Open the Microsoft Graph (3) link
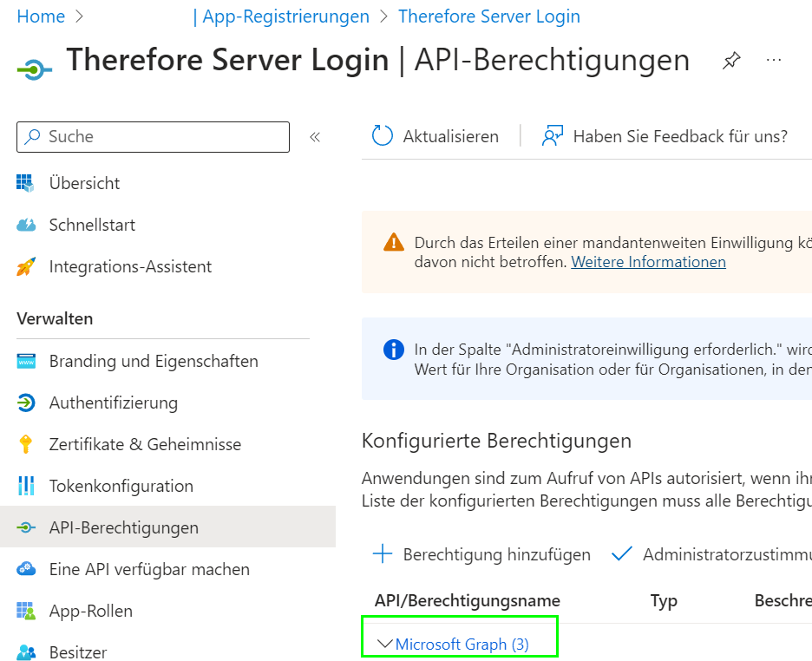Image resolution: width=812 pixels, height=661 pixels. click(x=462, y=645)
